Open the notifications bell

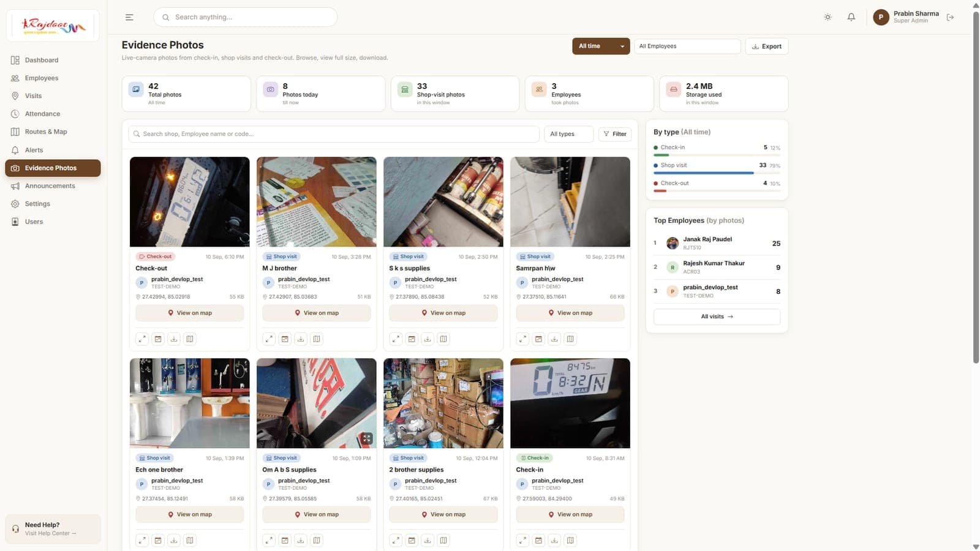pos(851,17)
